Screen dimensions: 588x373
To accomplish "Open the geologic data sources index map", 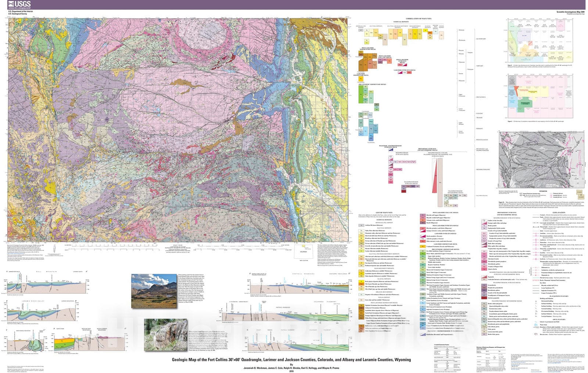I will point(540,40).
